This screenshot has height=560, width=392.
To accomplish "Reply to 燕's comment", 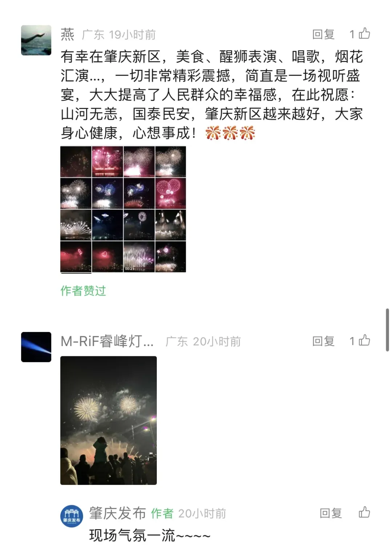I will coord(323,34).
